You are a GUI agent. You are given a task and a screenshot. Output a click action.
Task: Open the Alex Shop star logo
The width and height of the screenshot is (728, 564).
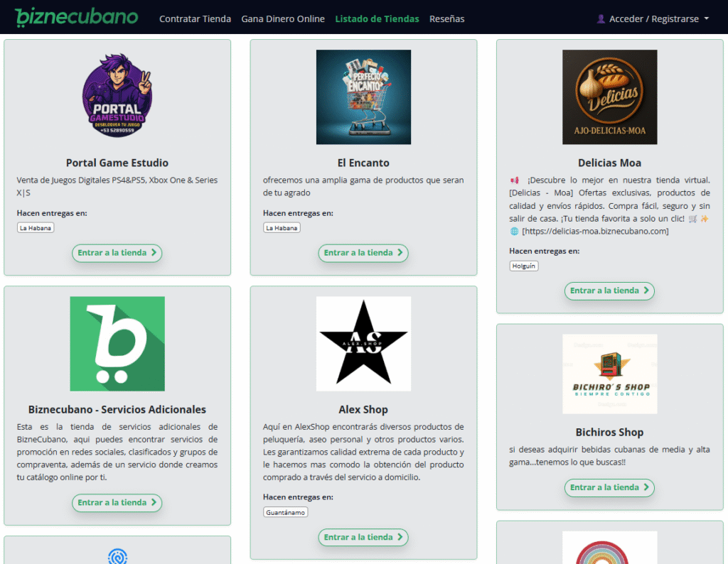pos(363,344)
